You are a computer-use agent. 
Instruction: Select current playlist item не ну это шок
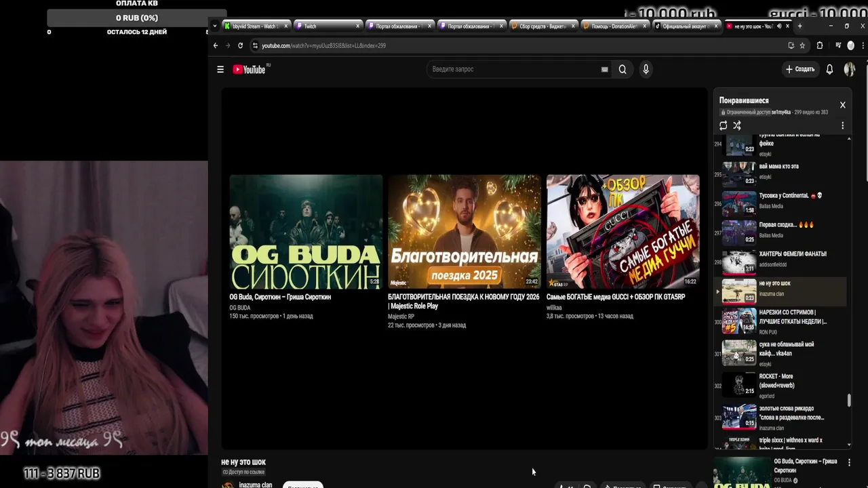(x=780, y=291)
